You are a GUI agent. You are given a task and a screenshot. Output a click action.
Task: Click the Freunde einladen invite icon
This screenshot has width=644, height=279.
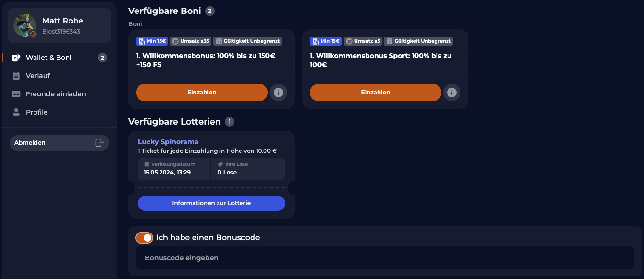(x=17, y=93)
